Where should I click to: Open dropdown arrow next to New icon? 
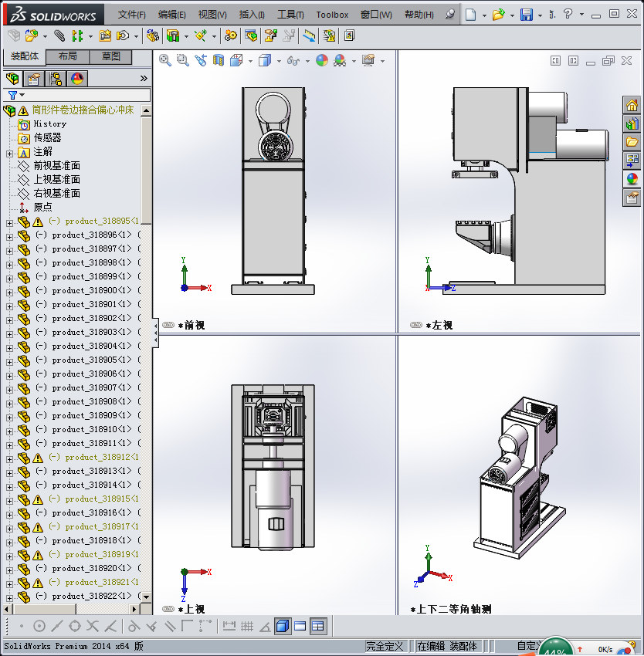(484, 15)
